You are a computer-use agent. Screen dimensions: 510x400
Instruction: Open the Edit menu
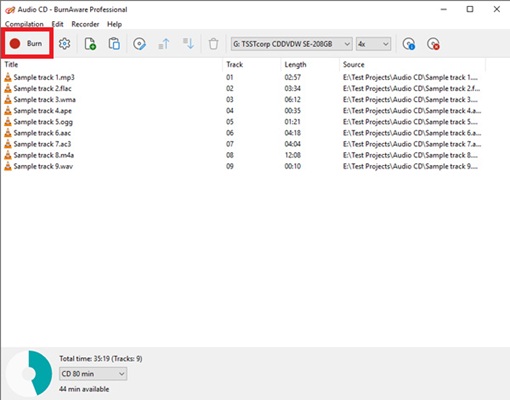(x=57, y=24)
